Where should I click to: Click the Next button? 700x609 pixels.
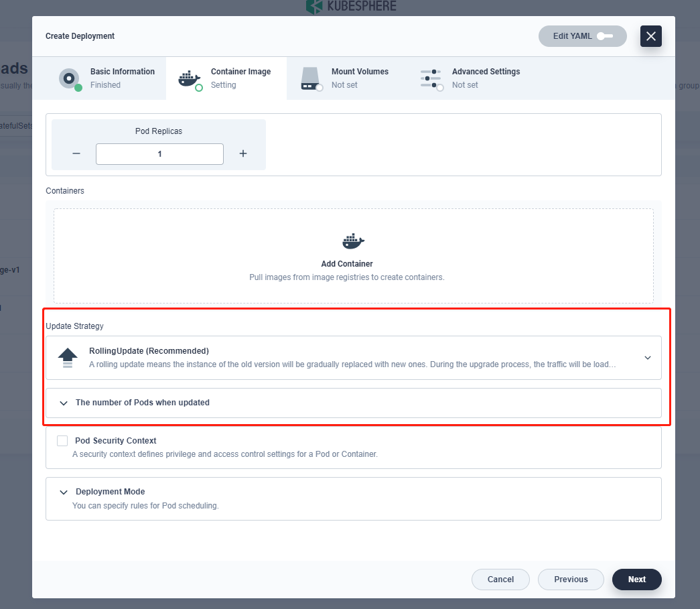[x=636, y=579]
